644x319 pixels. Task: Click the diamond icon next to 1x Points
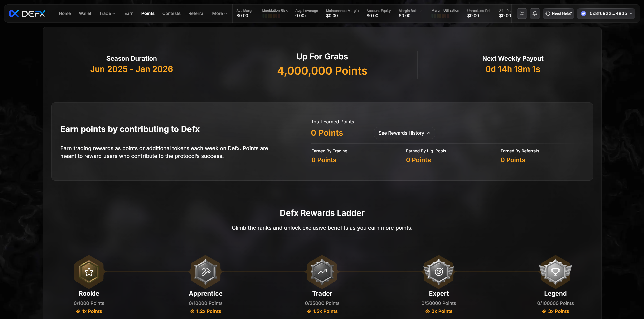point(78,311)
